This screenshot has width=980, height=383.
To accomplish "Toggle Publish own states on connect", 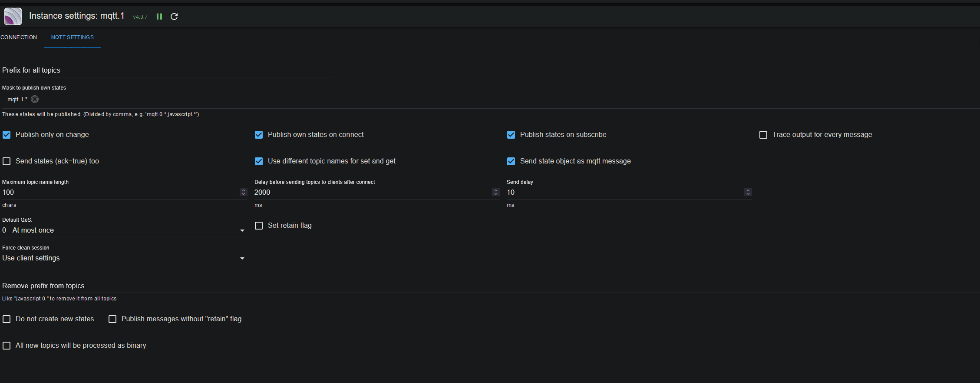I will [259, 135].
